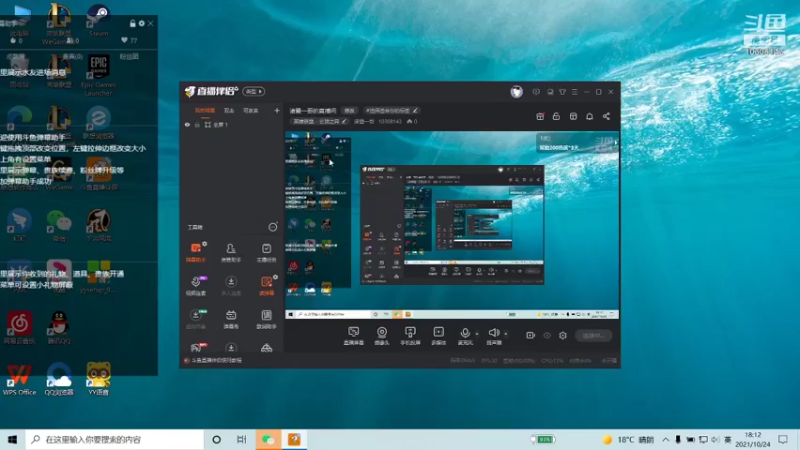
Task: Click the live preview canvas
Action: (452, 225)
